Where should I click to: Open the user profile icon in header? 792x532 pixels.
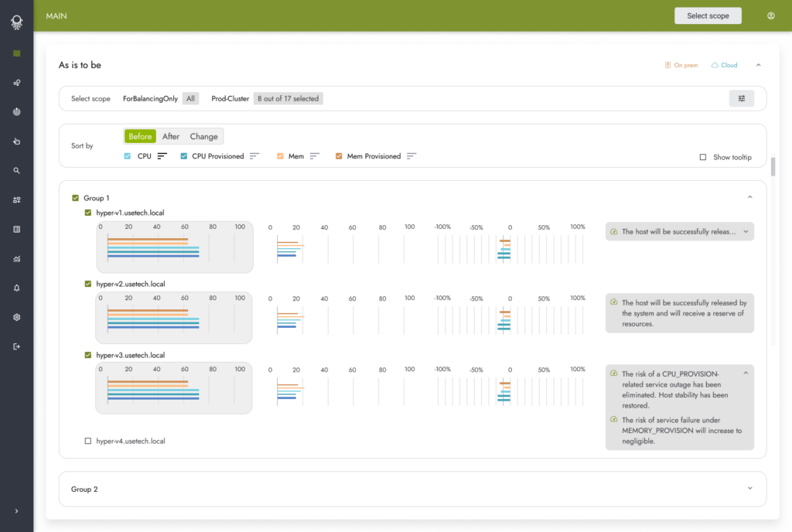(x=771, y=15)
